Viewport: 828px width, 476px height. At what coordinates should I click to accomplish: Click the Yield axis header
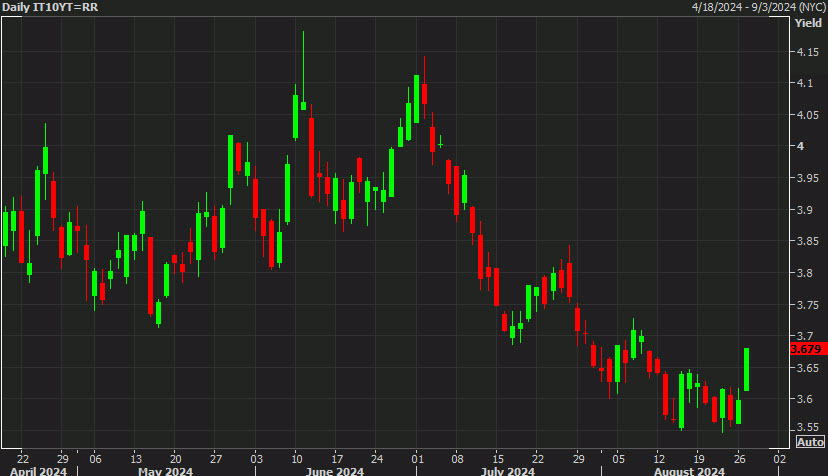point(807,22)
